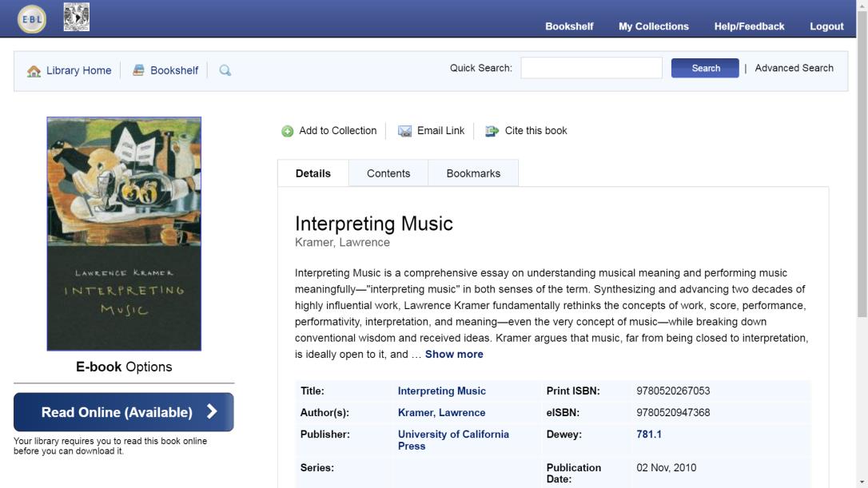Select the Details tab

[x=313, y=173]
